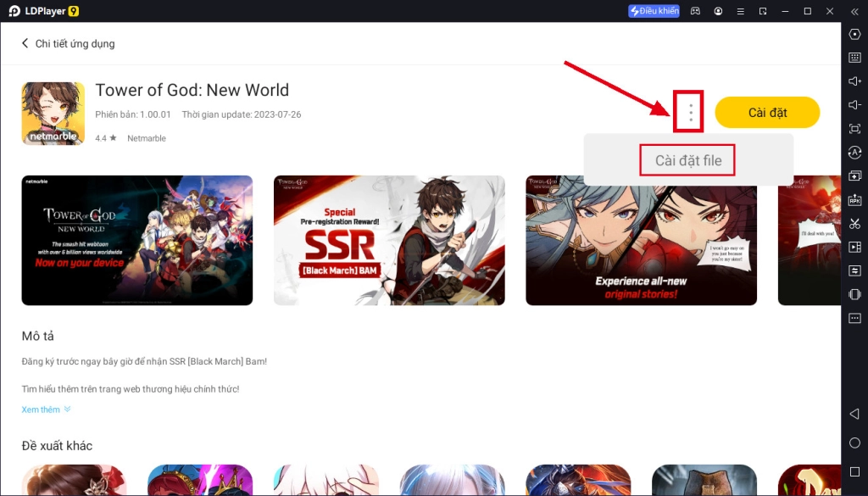Toggle the multi-instance shake icon
Viewport: 868px width, 496px height.
pyautogui.click(x=855, y=294)
